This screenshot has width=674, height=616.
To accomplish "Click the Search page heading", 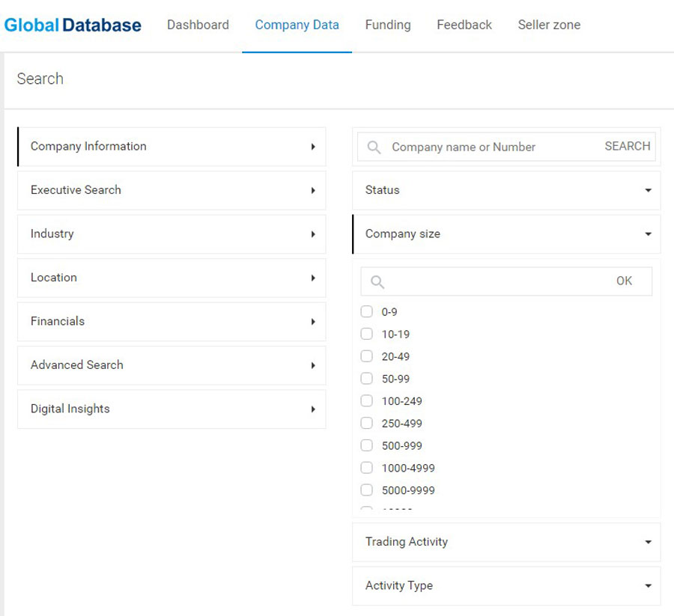I will click(x=40, y=79).
